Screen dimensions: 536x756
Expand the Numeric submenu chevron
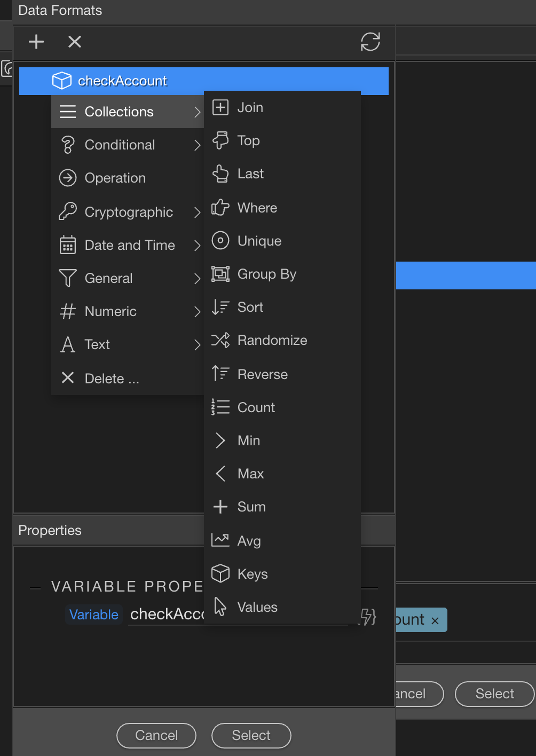pos(197,312)
